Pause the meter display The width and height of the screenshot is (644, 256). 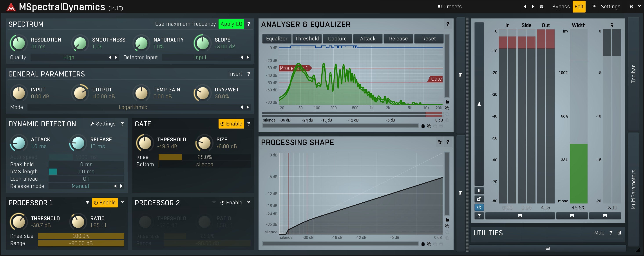[479, 191]
